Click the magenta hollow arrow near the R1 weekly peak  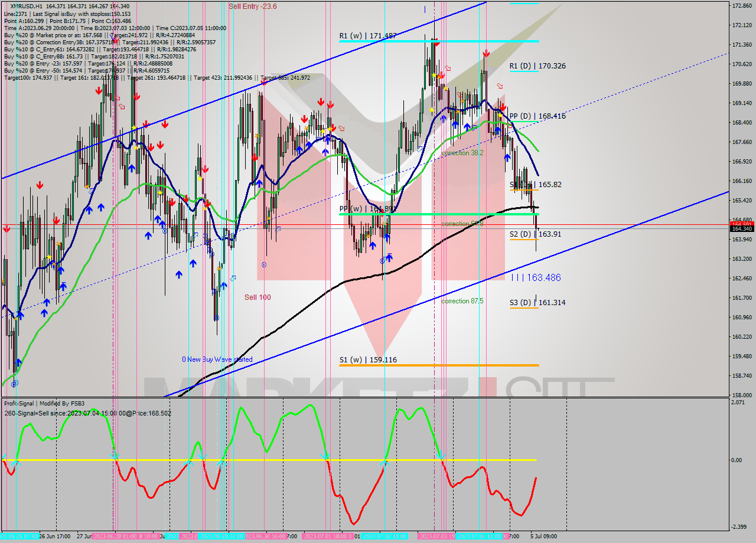coord(448,68)
